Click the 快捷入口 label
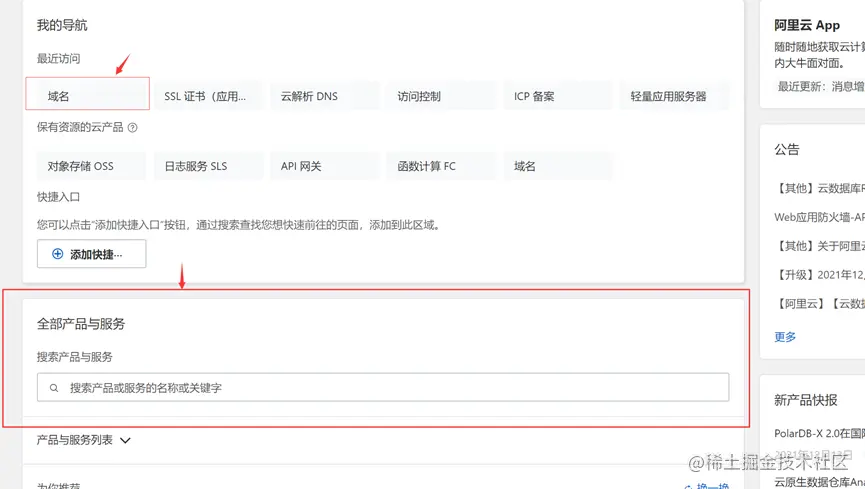 [x=58, y=197]
